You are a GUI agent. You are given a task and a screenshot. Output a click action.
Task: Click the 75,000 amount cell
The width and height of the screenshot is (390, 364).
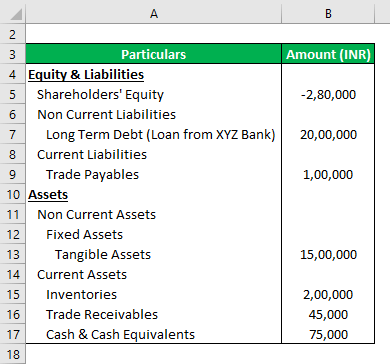click(x=328, y=334)
